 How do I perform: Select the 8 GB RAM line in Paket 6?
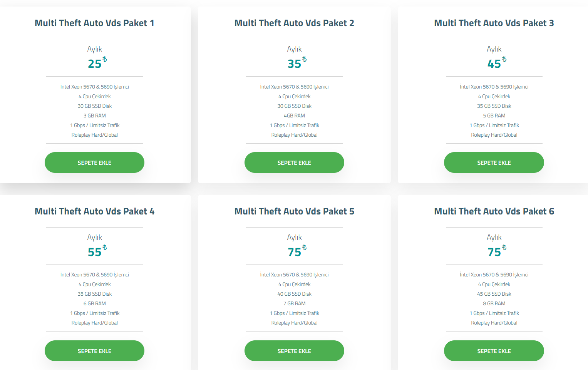[x=494, y=303]
